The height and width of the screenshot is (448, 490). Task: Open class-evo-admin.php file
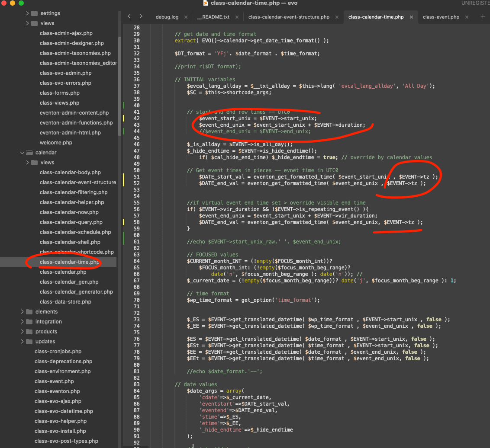click(x=66, y=73)
